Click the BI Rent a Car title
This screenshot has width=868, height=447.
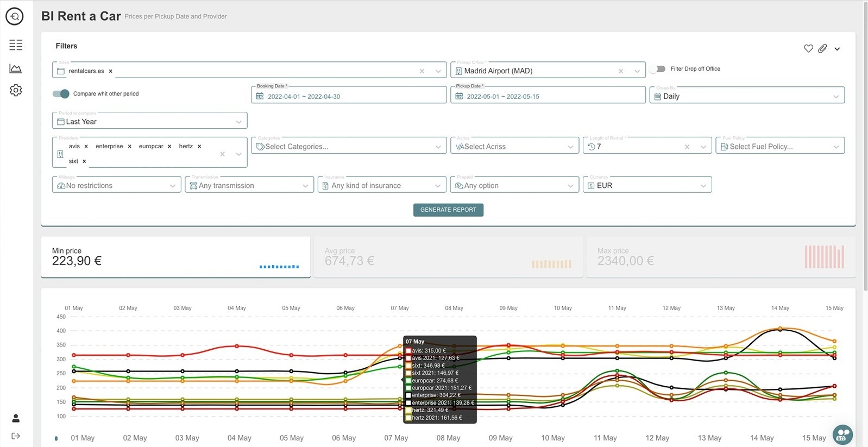pyautogui.click(x=81, y=16)
